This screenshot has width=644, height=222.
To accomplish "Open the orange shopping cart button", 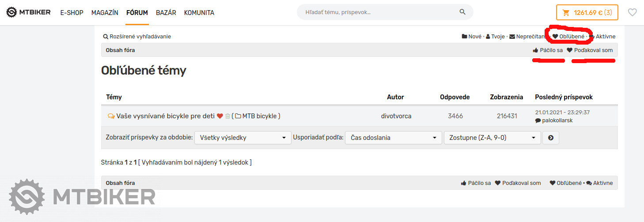I will pos(587,12).
